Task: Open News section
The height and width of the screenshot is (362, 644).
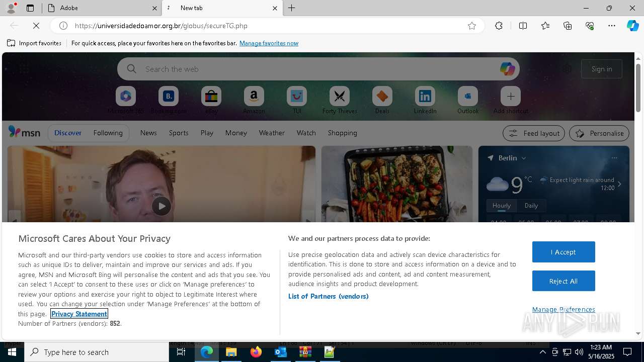Action: 148,133
